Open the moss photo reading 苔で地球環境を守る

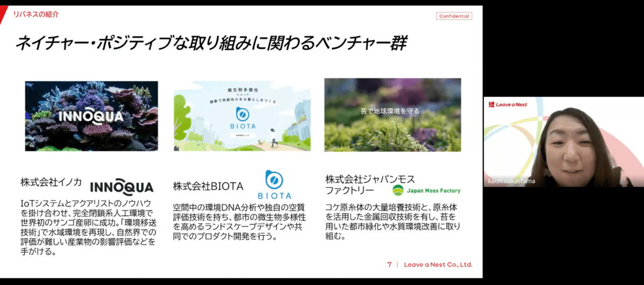(392, 115)
